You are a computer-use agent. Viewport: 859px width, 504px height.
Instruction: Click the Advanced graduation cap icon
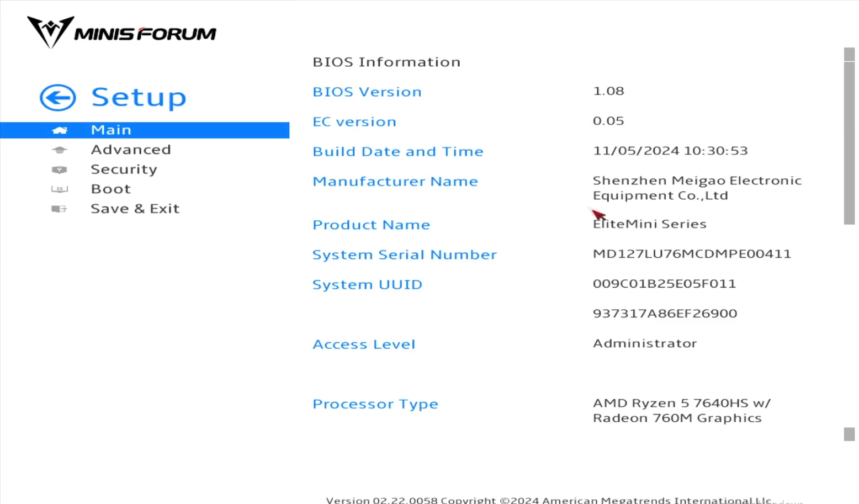[60, 150]
